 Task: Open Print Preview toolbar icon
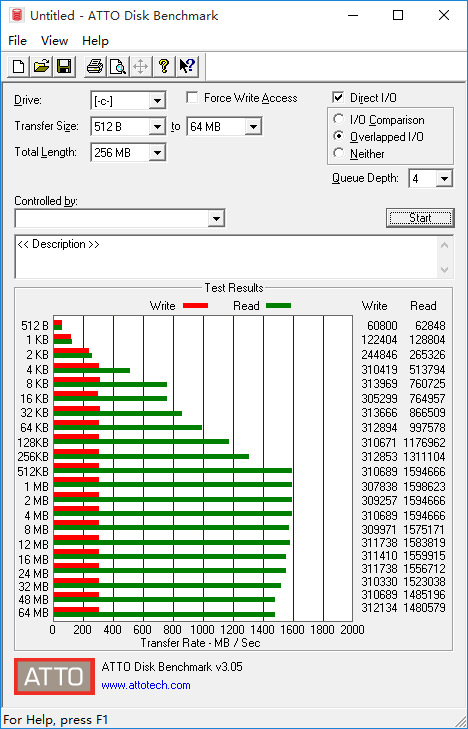coord(118,66)
